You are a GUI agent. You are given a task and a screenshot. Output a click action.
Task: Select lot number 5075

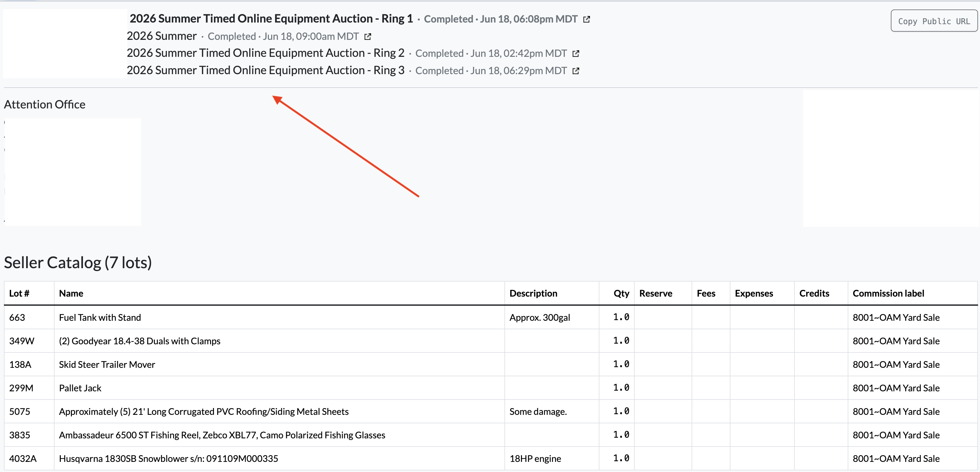19,412
